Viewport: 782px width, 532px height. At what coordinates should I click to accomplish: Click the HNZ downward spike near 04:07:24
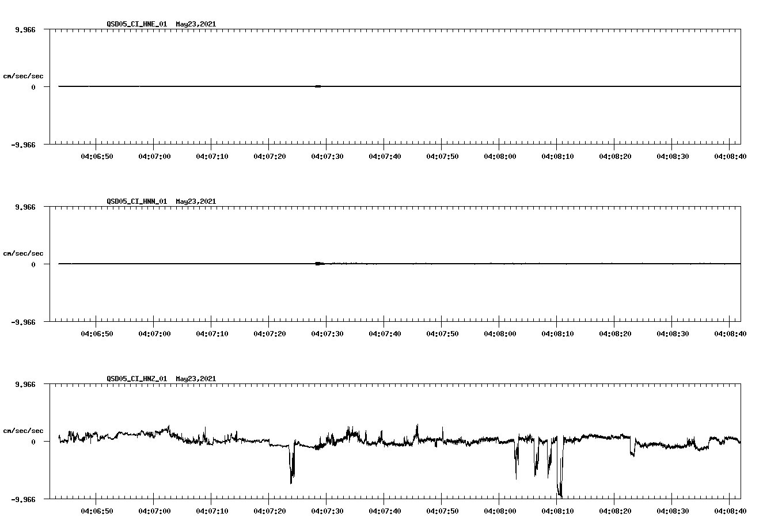(x=292, y=462)
